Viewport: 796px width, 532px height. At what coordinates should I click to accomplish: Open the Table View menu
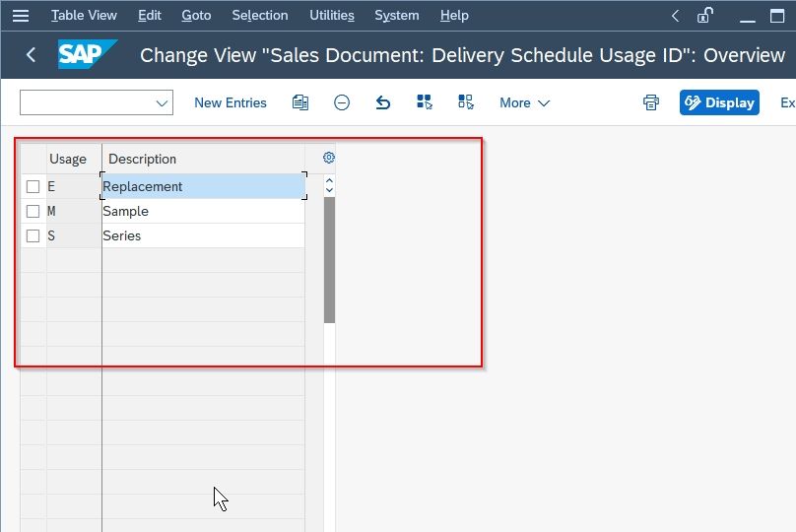(x=84, y=16)
